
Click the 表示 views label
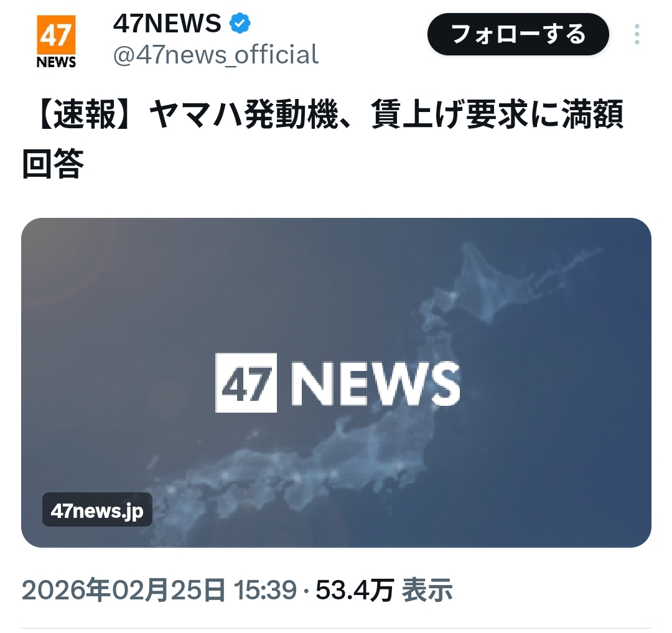(x=427, y=590)
